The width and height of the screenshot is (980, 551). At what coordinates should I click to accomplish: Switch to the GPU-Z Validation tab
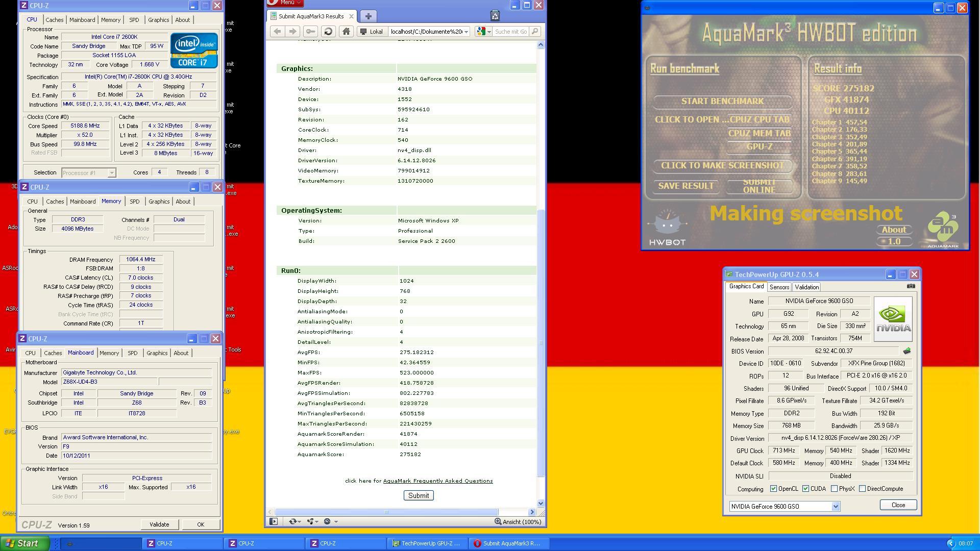point(806,287)
